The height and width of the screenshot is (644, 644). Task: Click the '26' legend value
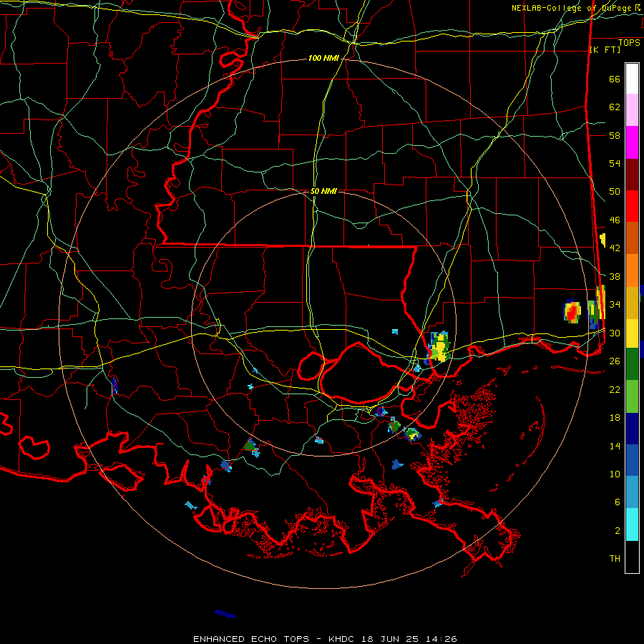coord(615,361)
